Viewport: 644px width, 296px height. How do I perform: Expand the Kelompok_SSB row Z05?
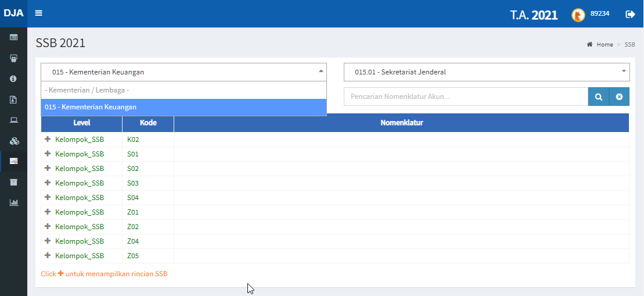coord(48,256)
